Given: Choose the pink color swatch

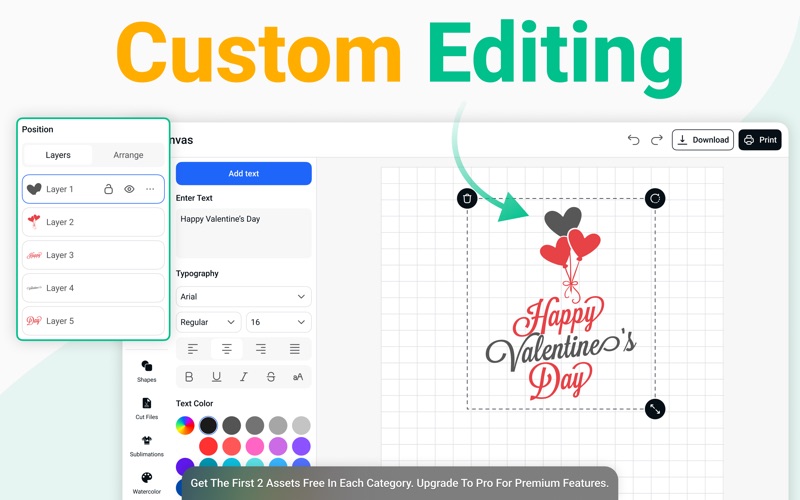Looking at the screenshot, I should [255, 446].
